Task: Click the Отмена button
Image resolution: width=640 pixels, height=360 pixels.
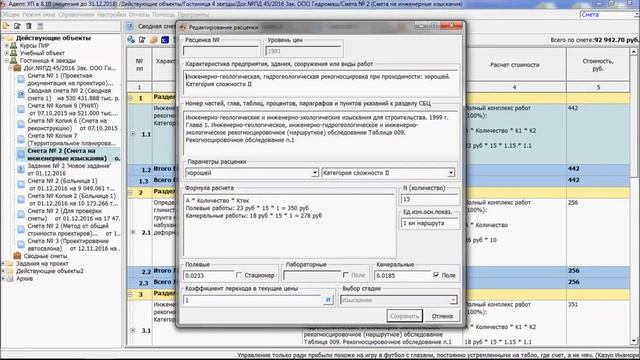Action: pyautogui.click(x=442, y=316)
